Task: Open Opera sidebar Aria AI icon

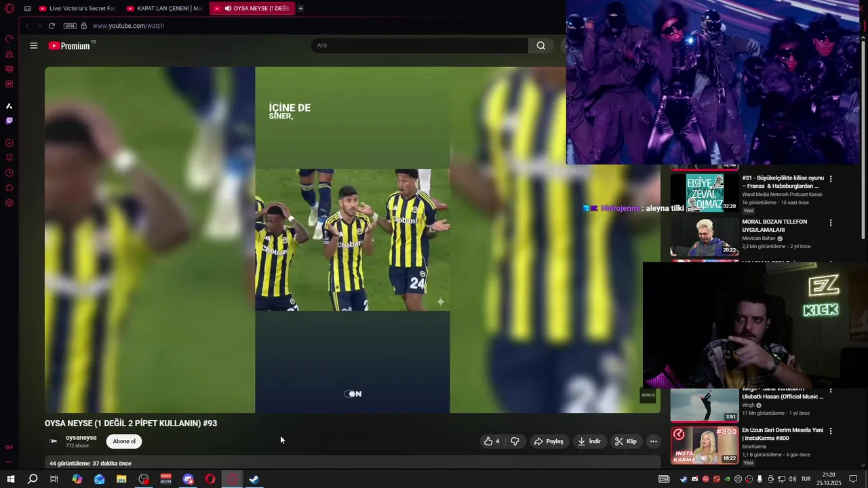Action: point(9,106)
